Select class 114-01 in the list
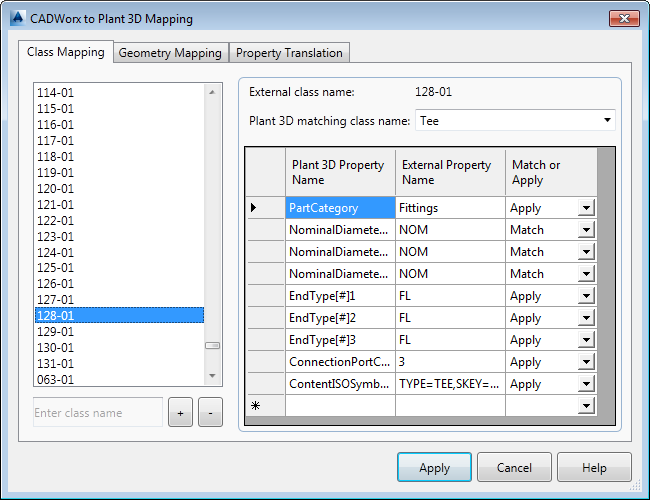The image size is (650, 500). 119,92
